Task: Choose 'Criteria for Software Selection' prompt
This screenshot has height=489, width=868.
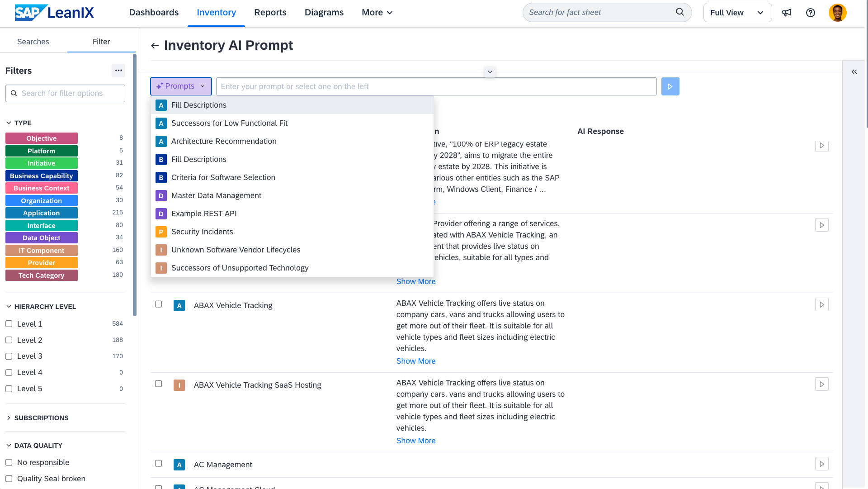Action: (x=292, y=177)
